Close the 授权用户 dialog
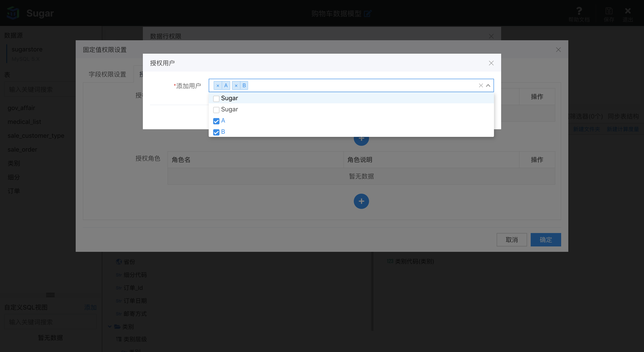Viewport: 644px width, 352px height. click(491, 63)
